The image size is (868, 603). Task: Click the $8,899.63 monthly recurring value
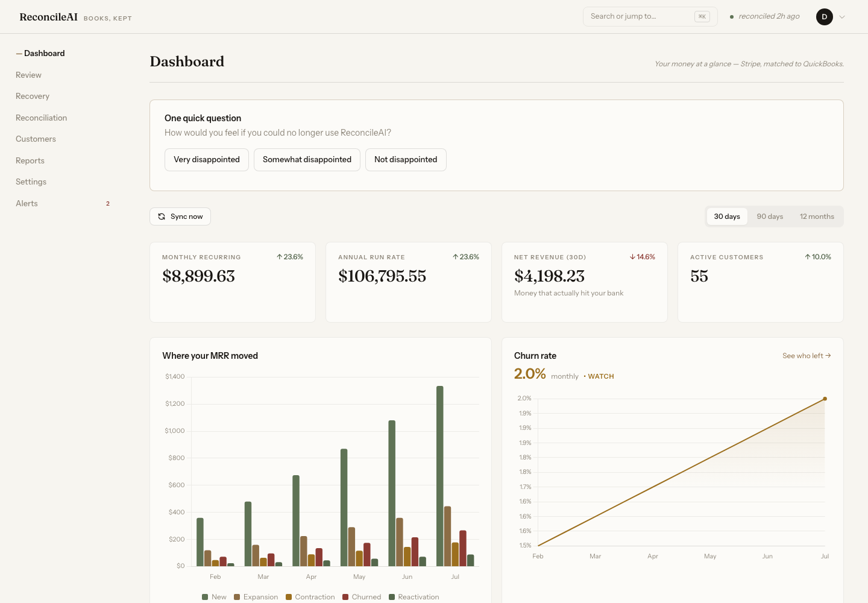198,276
